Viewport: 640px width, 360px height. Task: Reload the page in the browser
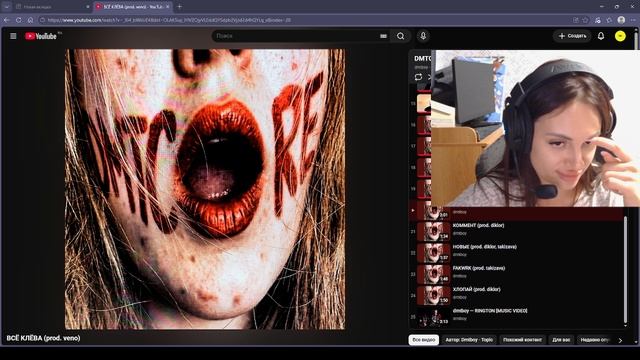coord(19,20)
